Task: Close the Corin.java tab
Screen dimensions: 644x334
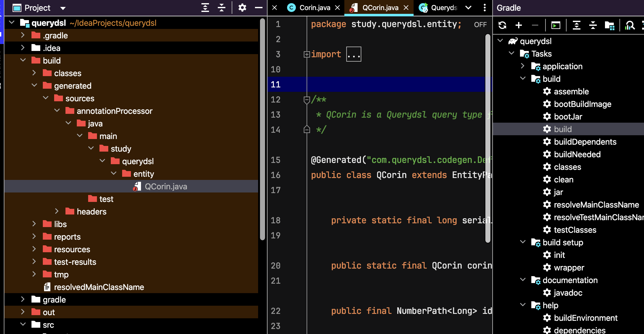Action: tap(337, 8)
